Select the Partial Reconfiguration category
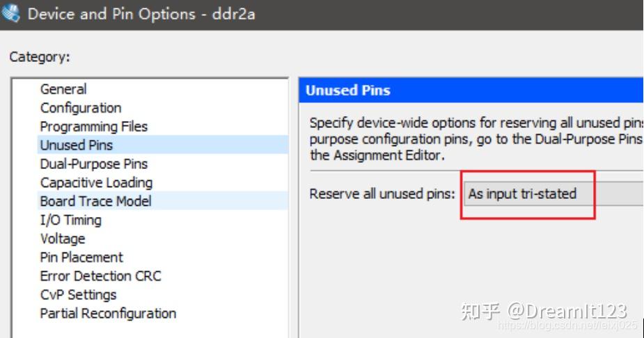This screenshot has width=644, height=338. 108,314
